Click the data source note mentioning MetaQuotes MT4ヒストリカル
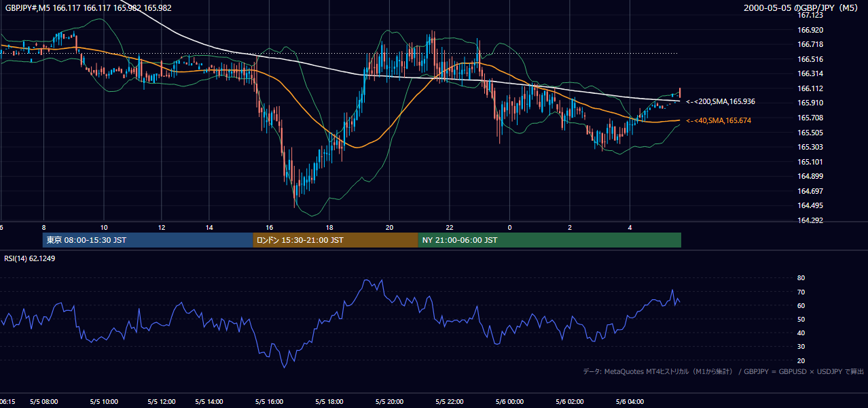Image resolution: width=868 pixels, height=408 pixels. [x=724, y=371]
